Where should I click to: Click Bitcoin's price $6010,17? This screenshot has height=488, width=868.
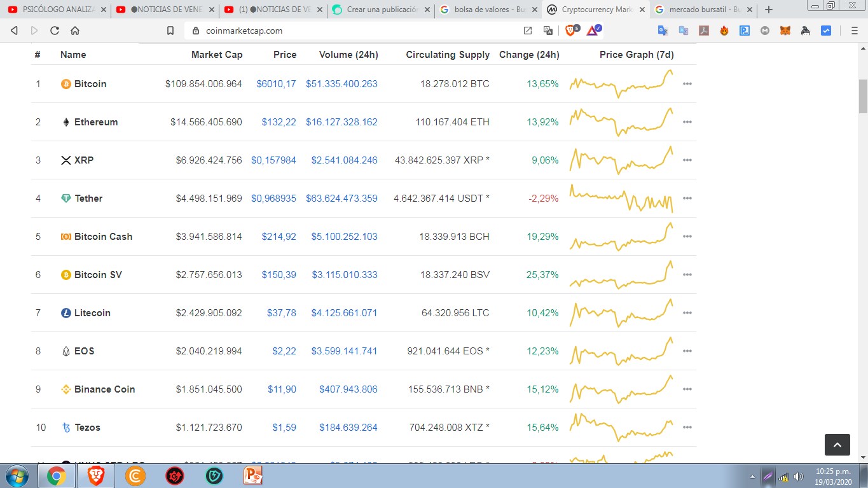(277, 84)
